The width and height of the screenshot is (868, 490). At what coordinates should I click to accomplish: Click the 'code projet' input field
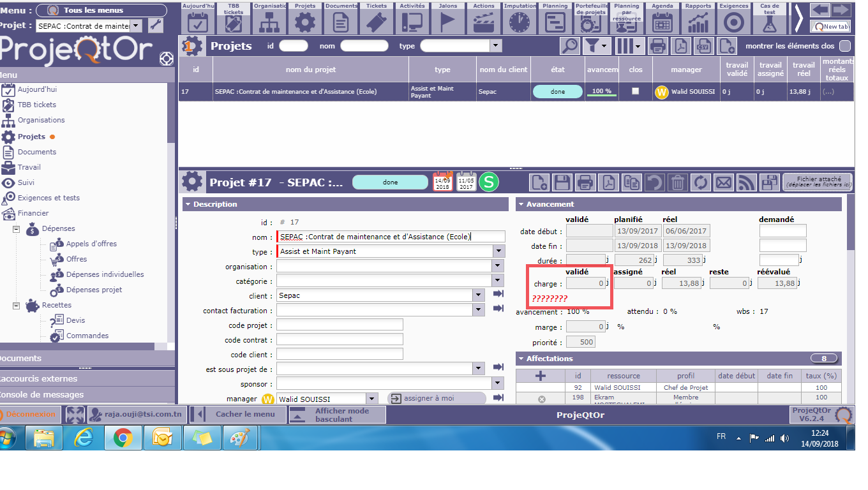coord(340,325)
